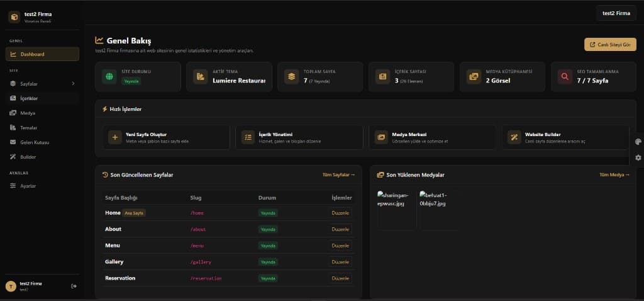Click the 7 / 7 Sayfa value
The image size is (644, 301).
(592, 81)
